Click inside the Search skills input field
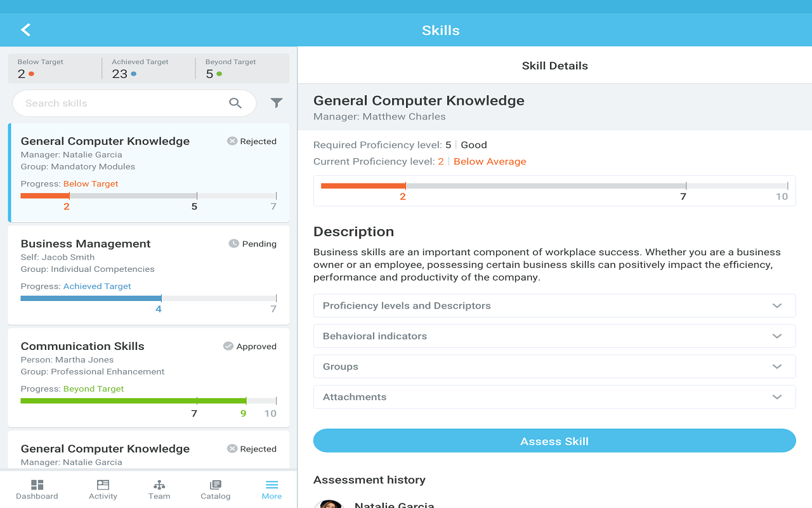Screen dimensions: 812x508 [127, 102]
